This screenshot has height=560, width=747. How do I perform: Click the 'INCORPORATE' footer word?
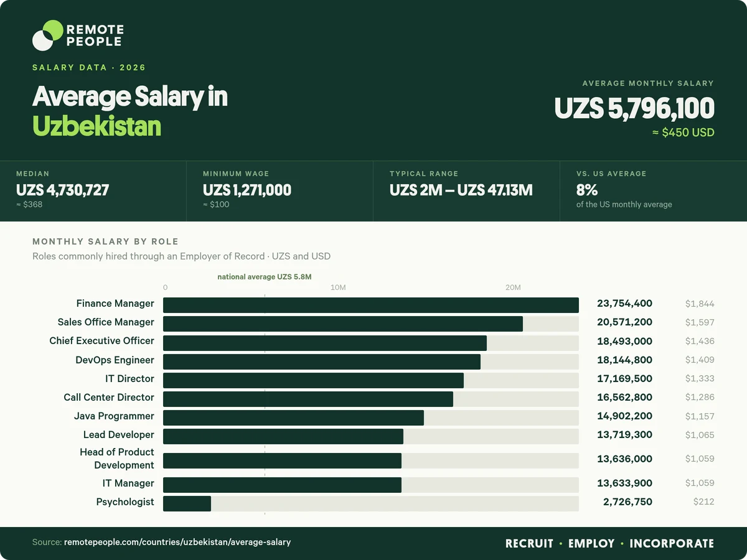[x=672, y=544]
